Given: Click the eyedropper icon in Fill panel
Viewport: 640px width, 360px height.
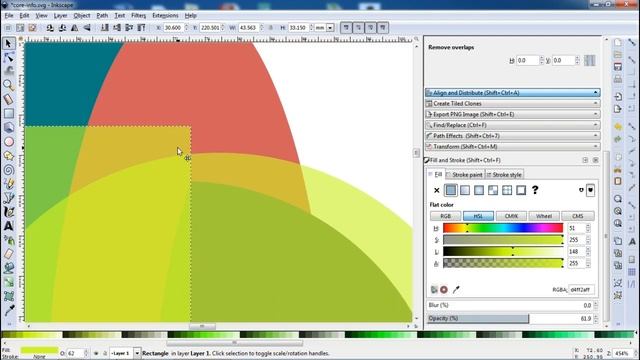Looking at the screenshot, I should coord(456,289).
